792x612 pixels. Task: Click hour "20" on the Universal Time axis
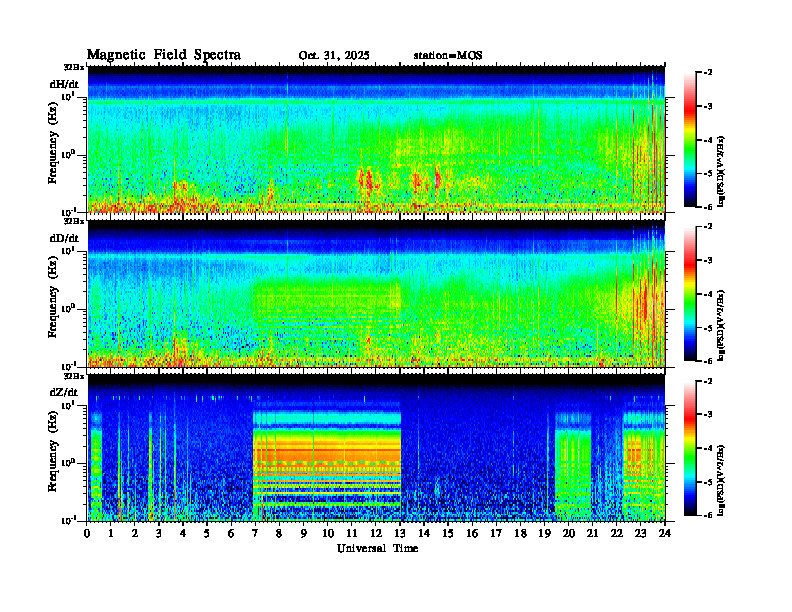(569, 534)
